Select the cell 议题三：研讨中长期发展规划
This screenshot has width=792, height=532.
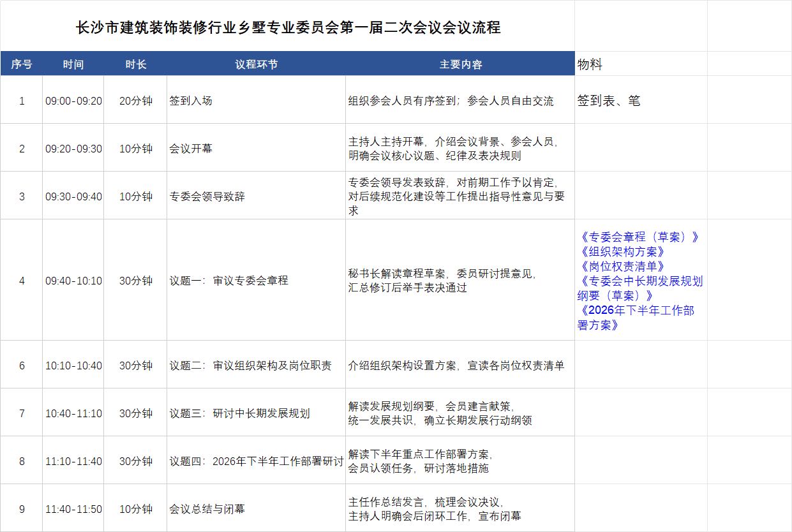256,413
